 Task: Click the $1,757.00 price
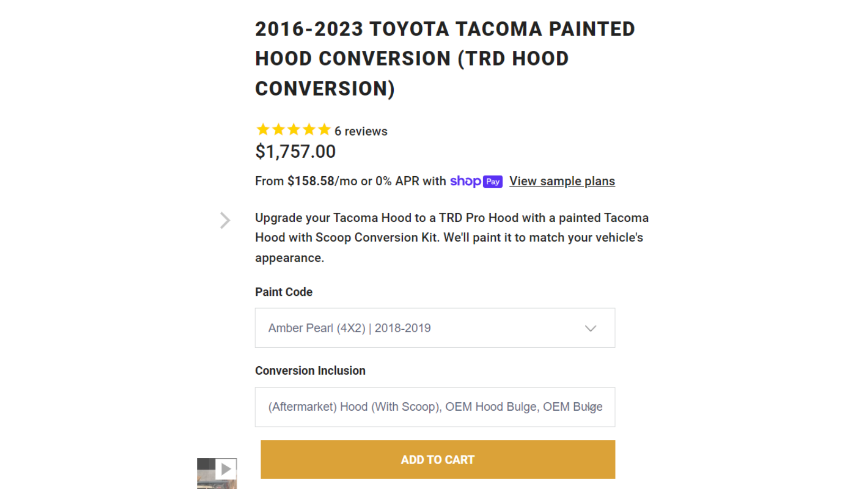pyautogui.click(x=295, y=152)
